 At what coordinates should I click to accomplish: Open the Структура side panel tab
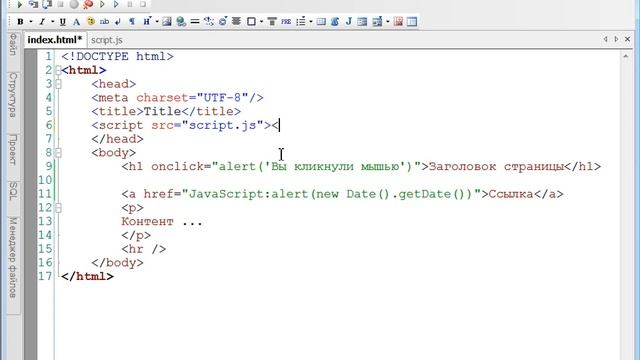pyautogui.click(x=13, y=95)
